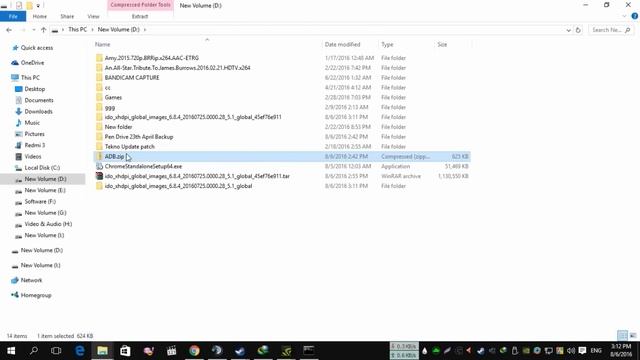Select the 'Amy.2015.720p.BRRip.x264.AAC-ETRG' folder name
This screenshot has width=640, height=360.
coord(151,58)
